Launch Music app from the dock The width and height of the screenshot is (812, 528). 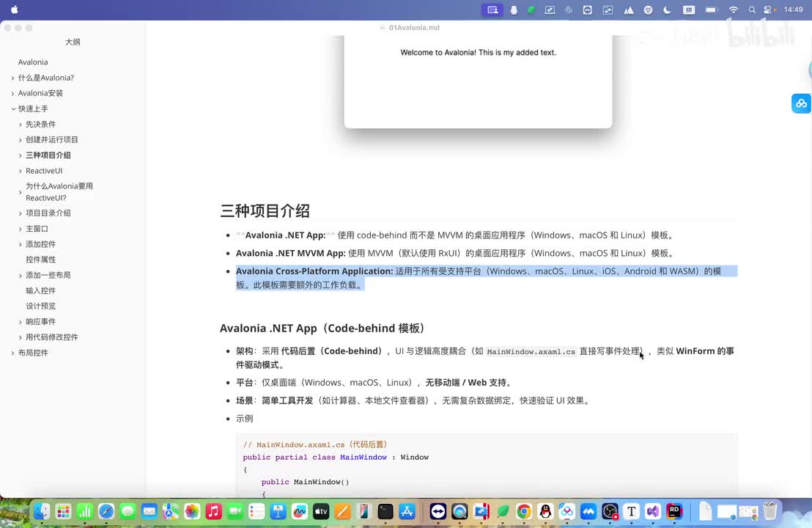point(213,512)
